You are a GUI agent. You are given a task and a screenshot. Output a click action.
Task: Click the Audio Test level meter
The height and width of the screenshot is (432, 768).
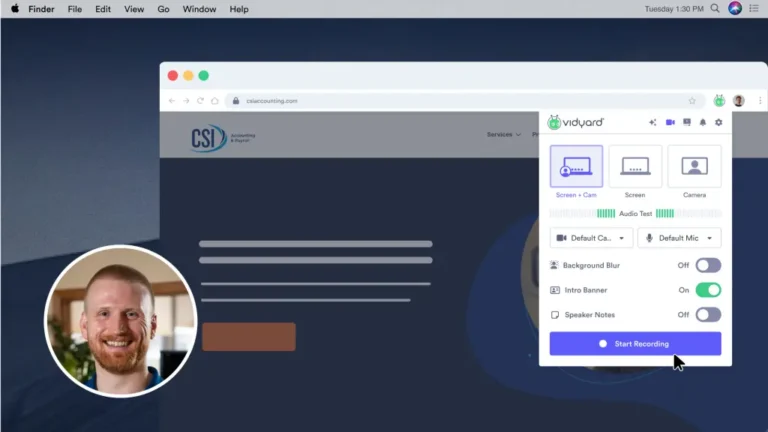coord(635,214)
